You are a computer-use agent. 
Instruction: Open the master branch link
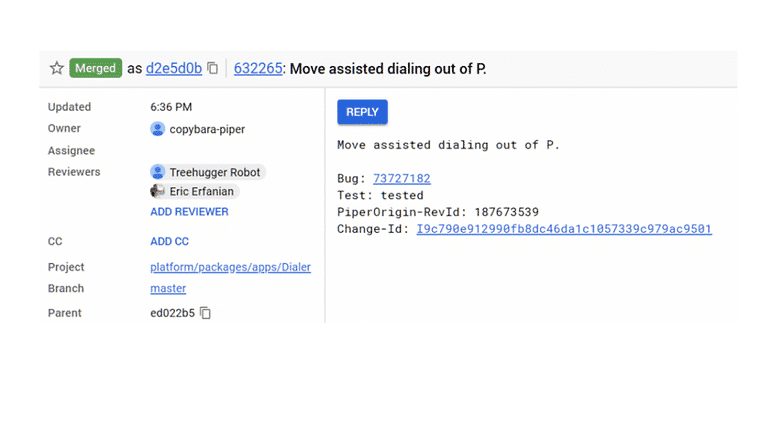point(168,288)
